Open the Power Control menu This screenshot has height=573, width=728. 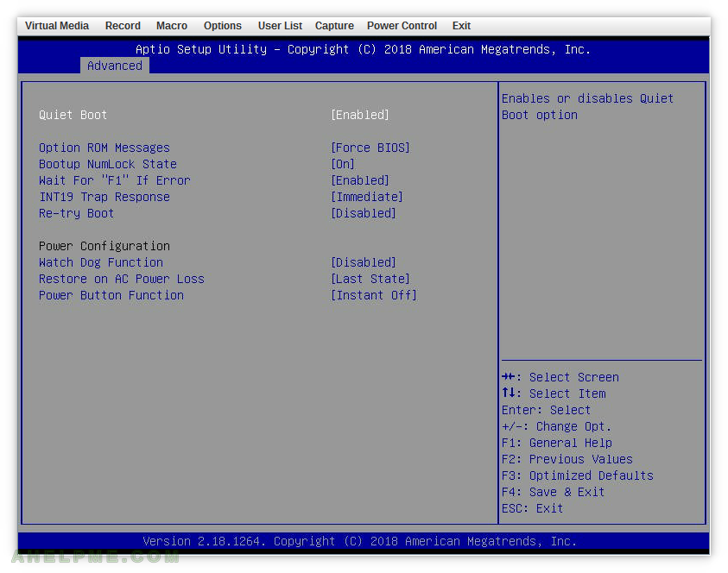402,26
